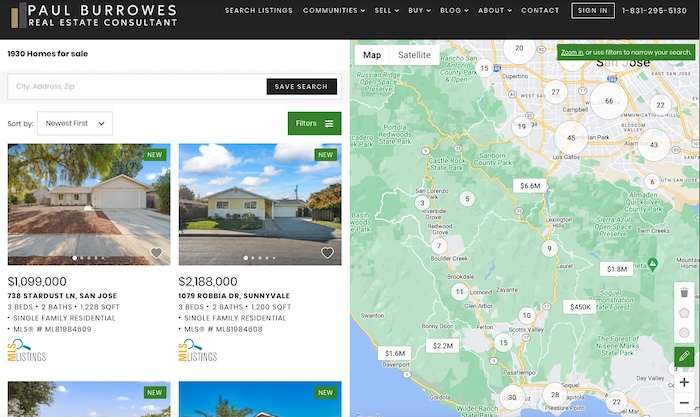Zoom out the map with minus button

coord(684,402)
